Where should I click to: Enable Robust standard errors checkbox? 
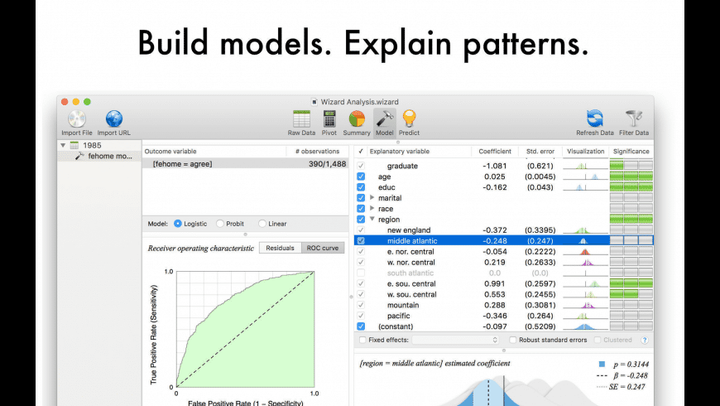[x=513, y=340]
